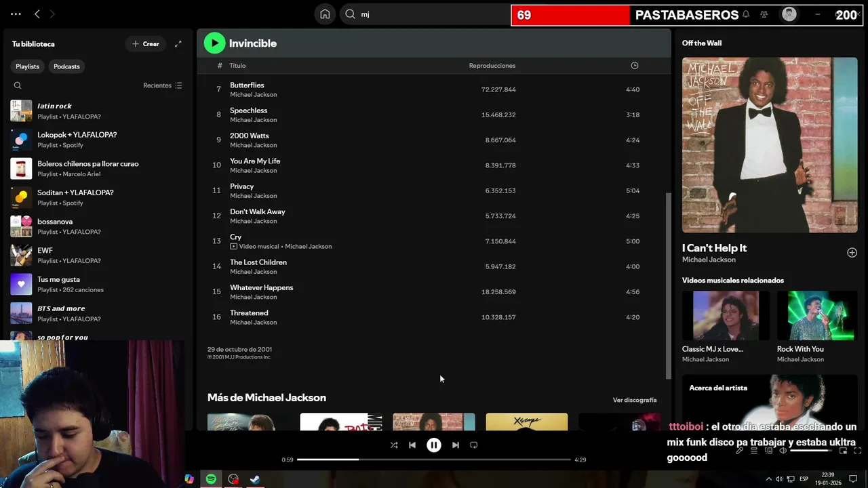This screenshot has width=868, height=488.
Task: Open Michael Jackson artist link under Threatened
Action: [x=253, y=323]
